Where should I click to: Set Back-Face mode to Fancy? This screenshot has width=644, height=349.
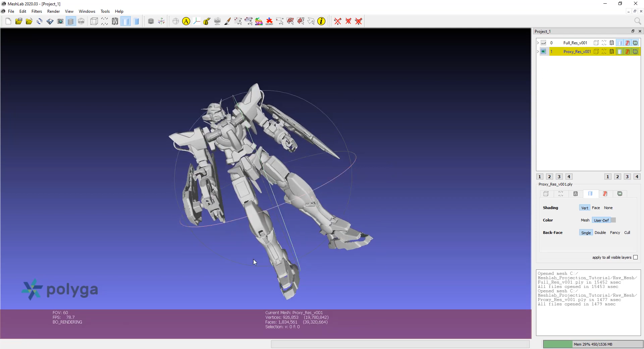click(615, 233)
